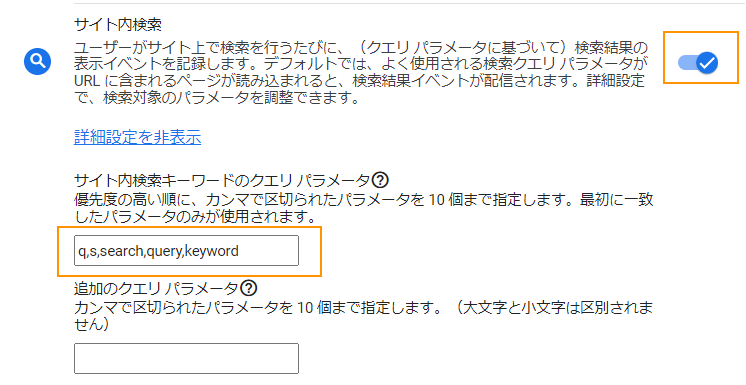
Task: Click the word keyword inside the parameter field
Action: (x=212, y=251)
